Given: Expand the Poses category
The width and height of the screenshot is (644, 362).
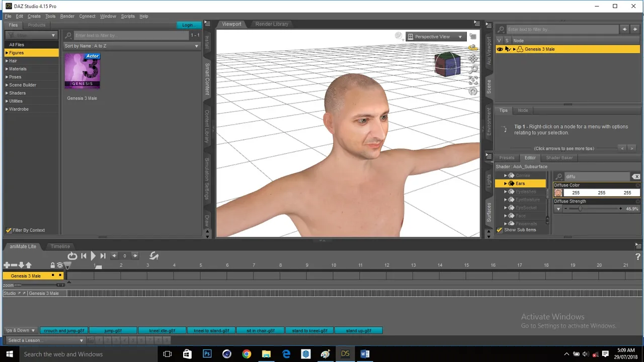Looking at the screenshot, I should (7, 77).
